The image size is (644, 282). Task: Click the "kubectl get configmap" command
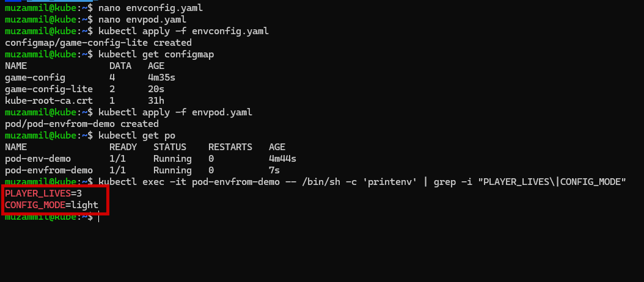[156, 54]
